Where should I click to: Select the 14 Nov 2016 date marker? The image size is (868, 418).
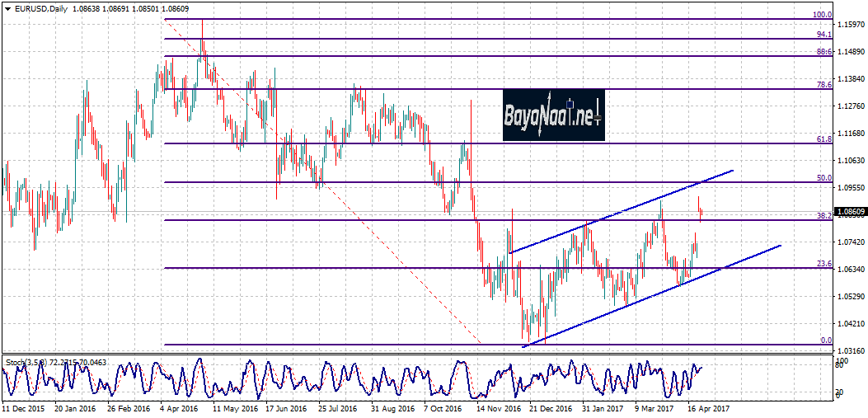tap(500, 407)
